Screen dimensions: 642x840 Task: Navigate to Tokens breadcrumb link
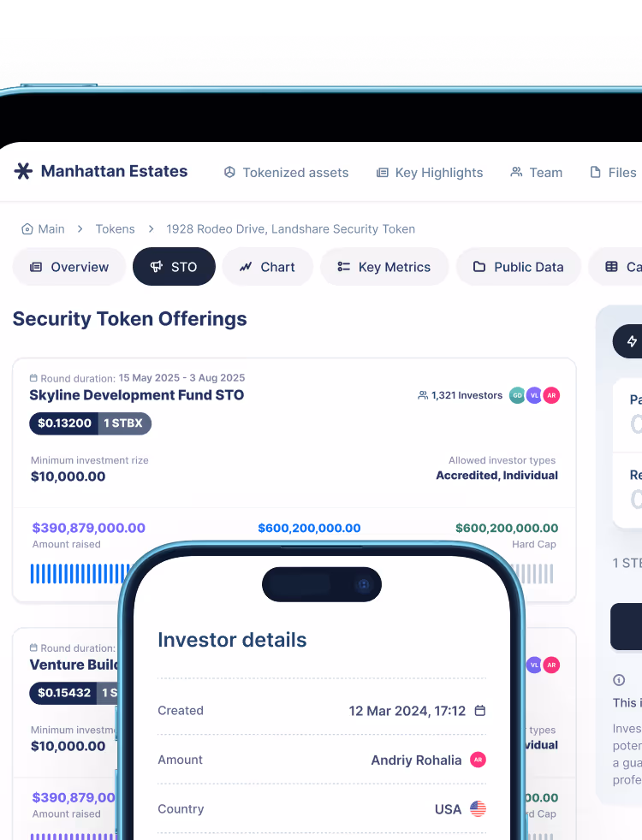pyautogui.click(x=116, y=228)
